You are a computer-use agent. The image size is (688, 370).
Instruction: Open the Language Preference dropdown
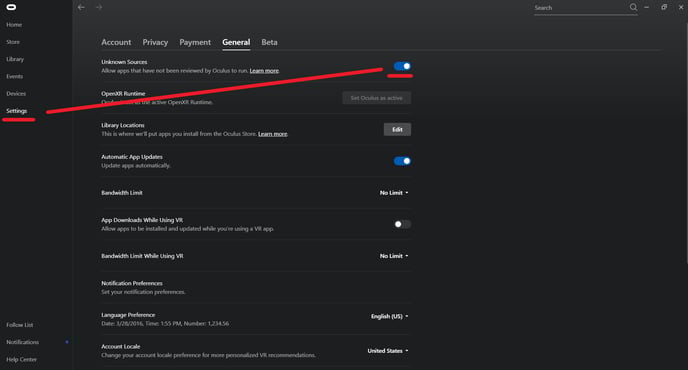[389, 316]
